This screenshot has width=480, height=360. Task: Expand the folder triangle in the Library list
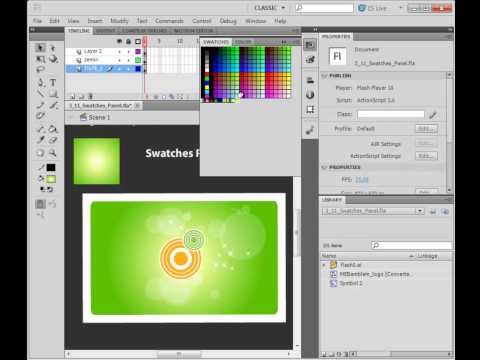[324, 265]
